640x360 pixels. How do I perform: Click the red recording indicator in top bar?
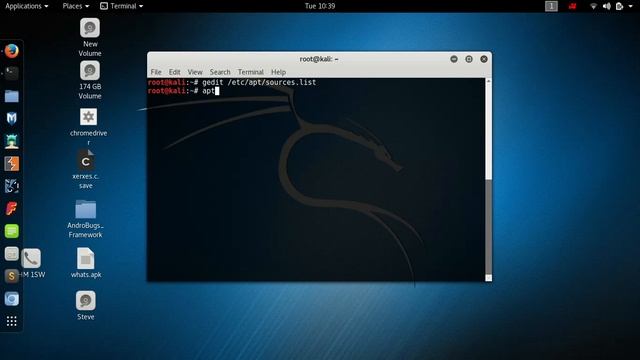tap(573, 6)
